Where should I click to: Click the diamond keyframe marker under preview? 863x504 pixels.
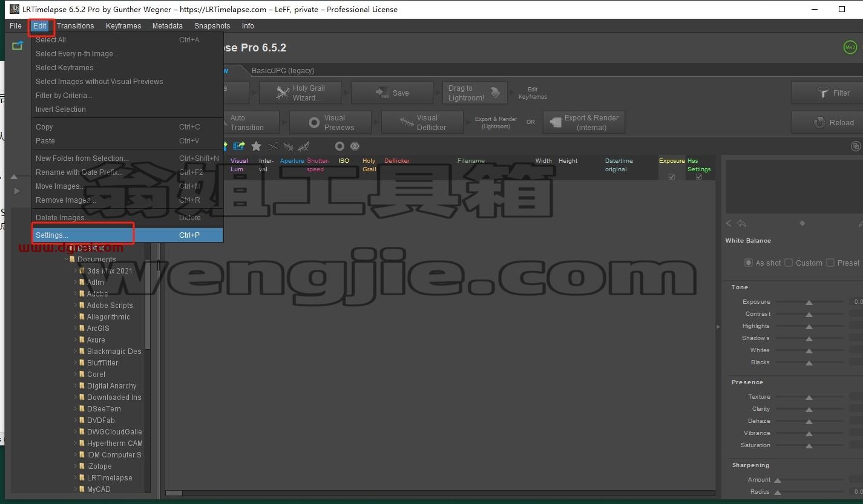click(802, 223)
